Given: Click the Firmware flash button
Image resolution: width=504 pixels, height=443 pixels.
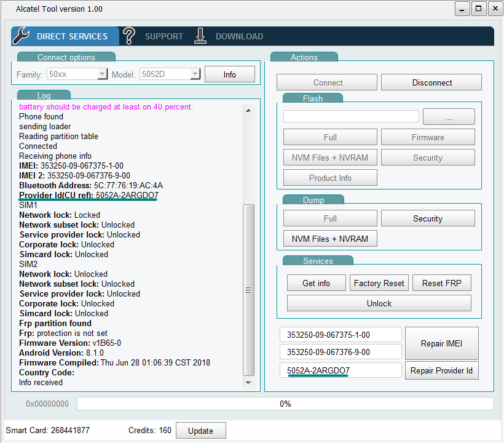Looking at the screenshot, I should (428, 137).
